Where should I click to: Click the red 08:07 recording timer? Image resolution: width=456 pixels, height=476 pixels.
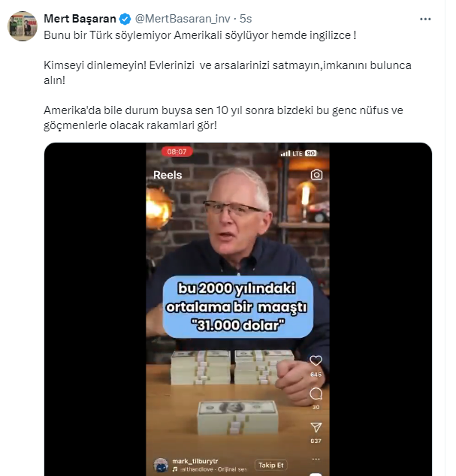click(x=177, y=152)
